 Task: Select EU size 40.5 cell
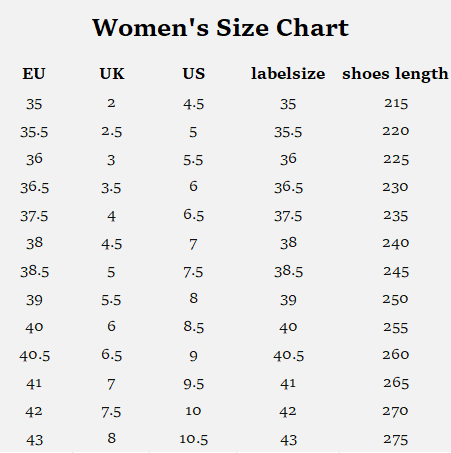click(x=35, y=356)
